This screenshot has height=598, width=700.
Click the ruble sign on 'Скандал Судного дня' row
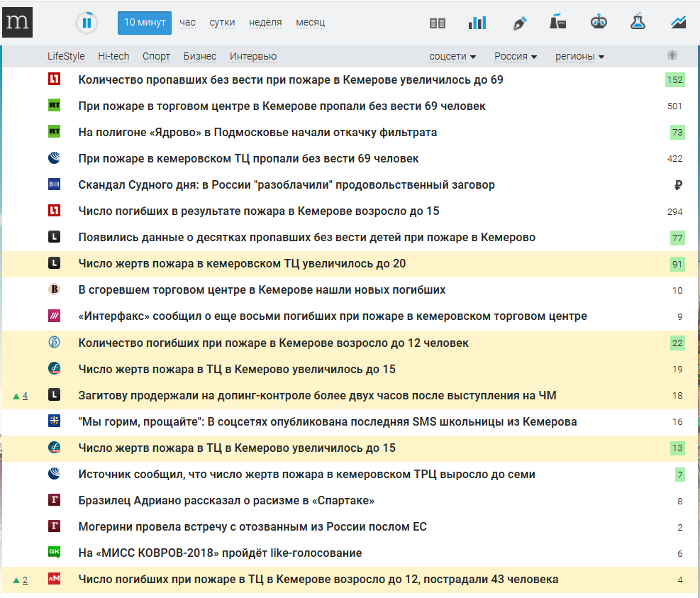678,185
